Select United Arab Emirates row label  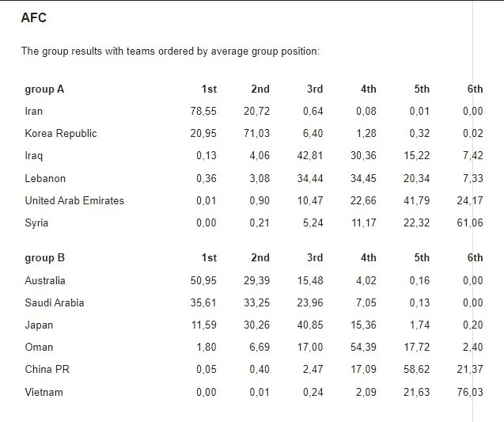(x=74, y=200)
